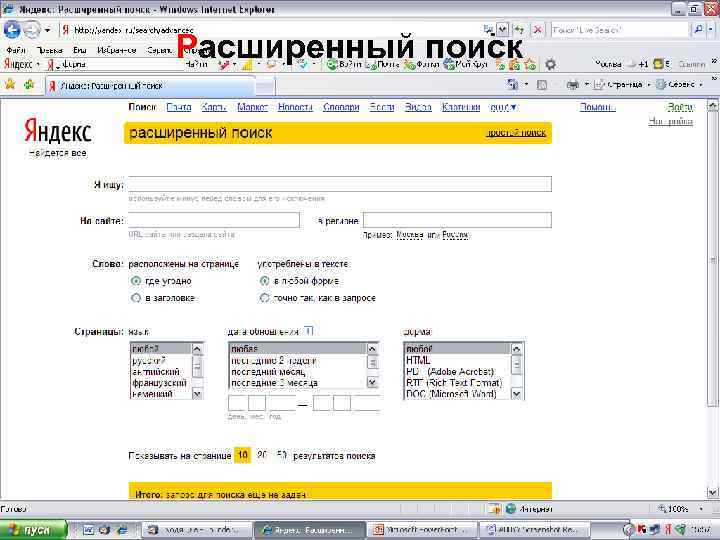Click the Kaspersky icon in system tray
Screen dimensions: 720x540
pyautogui.click(x=641, y=530)
